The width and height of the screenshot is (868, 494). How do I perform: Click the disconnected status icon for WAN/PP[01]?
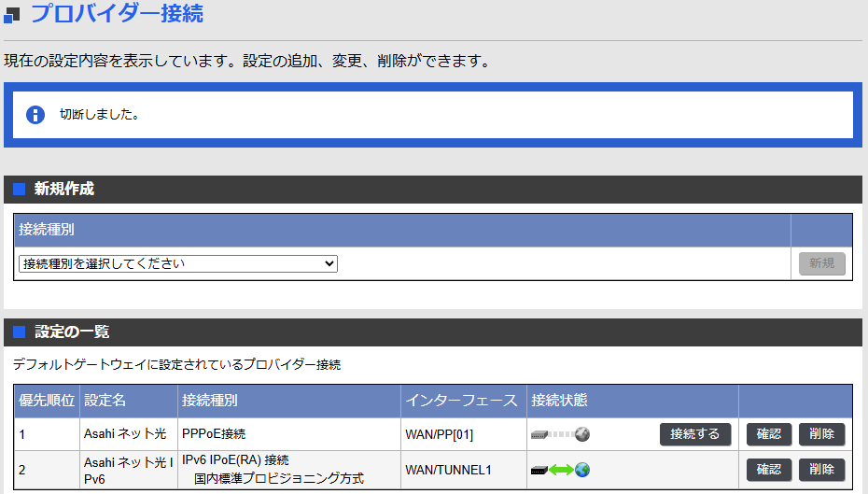point(560,434)
